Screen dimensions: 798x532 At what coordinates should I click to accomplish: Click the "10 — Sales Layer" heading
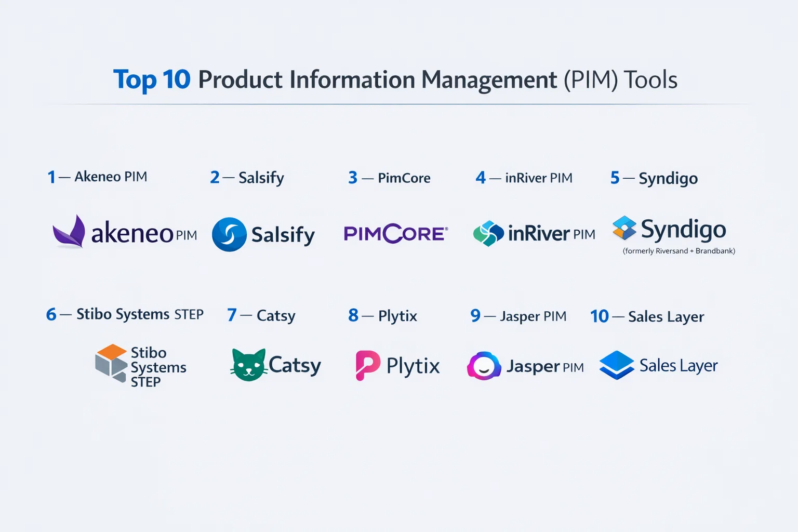647,316
